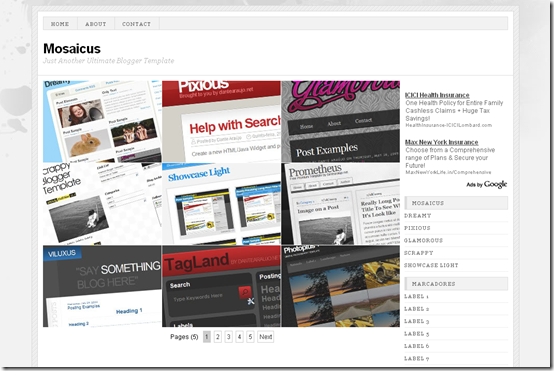This screenshot has width=554, height=371.
Task: Open Label 6 under Marcadores
Action: click(417, 346)
